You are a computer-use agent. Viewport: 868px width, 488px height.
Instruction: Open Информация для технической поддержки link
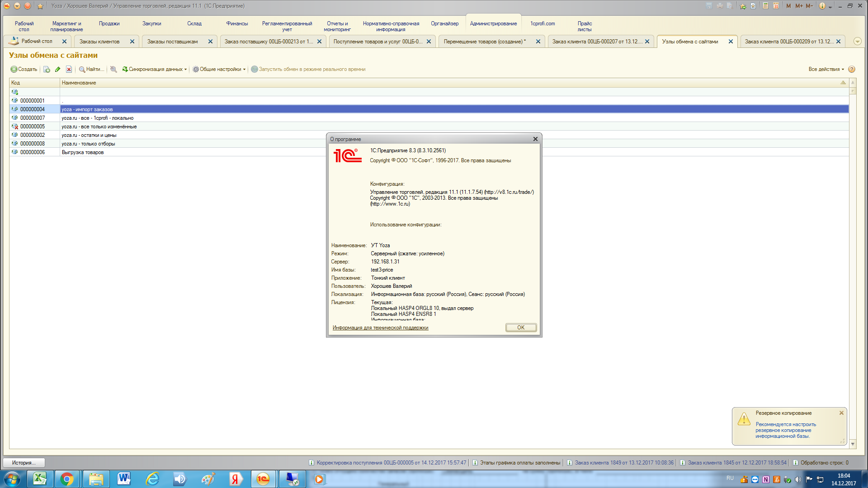point(380,328)
